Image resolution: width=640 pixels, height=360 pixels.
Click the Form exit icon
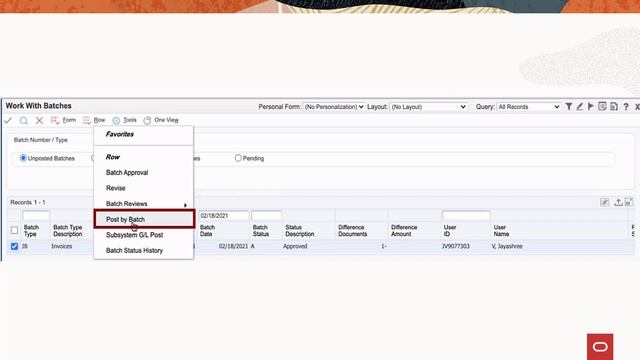(55, 120)
